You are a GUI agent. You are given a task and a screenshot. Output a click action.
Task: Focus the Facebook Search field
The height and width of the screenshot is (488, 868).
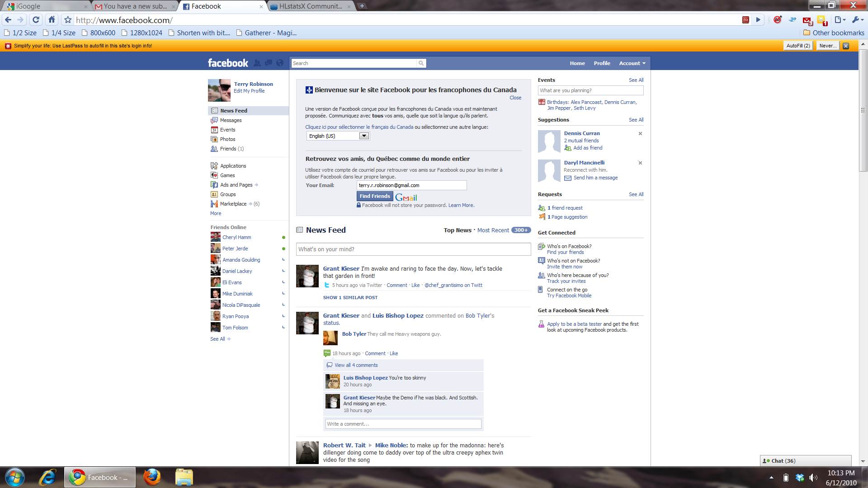point(354,63)
